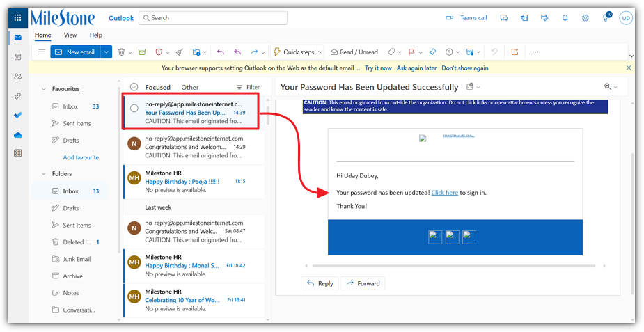Click the Search input field
This screenshot has width=644, height=332.
pyautogui.click(x=213, y=18)
